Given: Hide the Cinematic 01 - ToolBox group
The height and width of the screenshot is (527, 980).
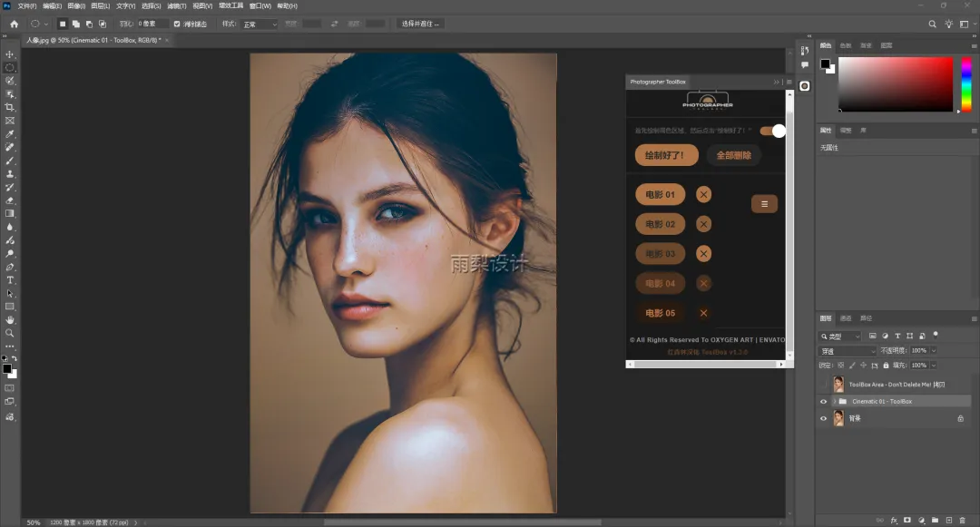Looking at the screenshot, I should 824,401.
